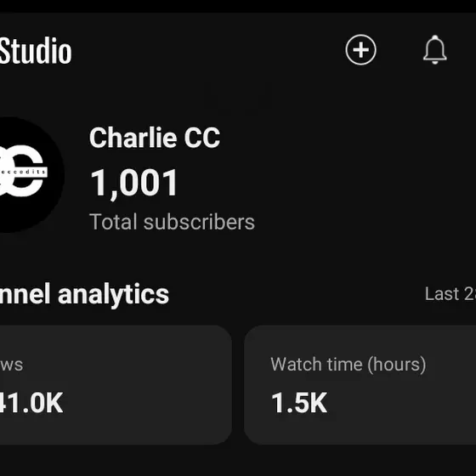The width and height of the screenshot is (476, 476).
Task: Open the Charlie CC channel avatar
Action: tap(32, 174)
